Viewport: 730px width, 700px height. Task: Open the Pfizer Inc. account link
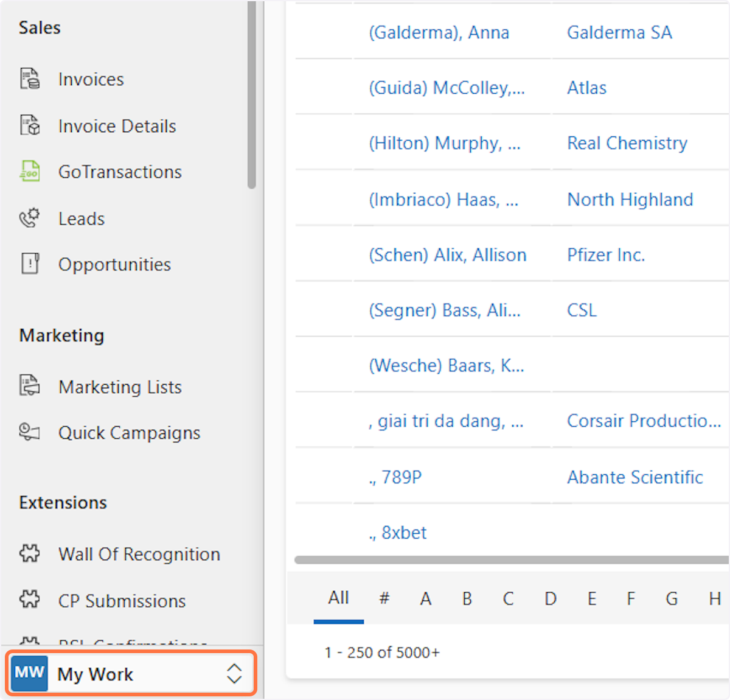(x=606, y=254)
